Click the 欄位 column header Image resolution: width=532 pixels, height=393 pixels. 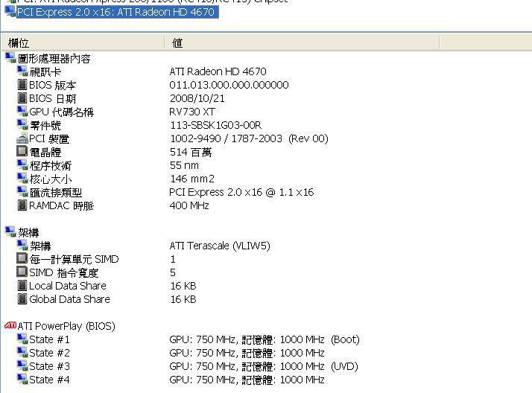pos(19,43)
